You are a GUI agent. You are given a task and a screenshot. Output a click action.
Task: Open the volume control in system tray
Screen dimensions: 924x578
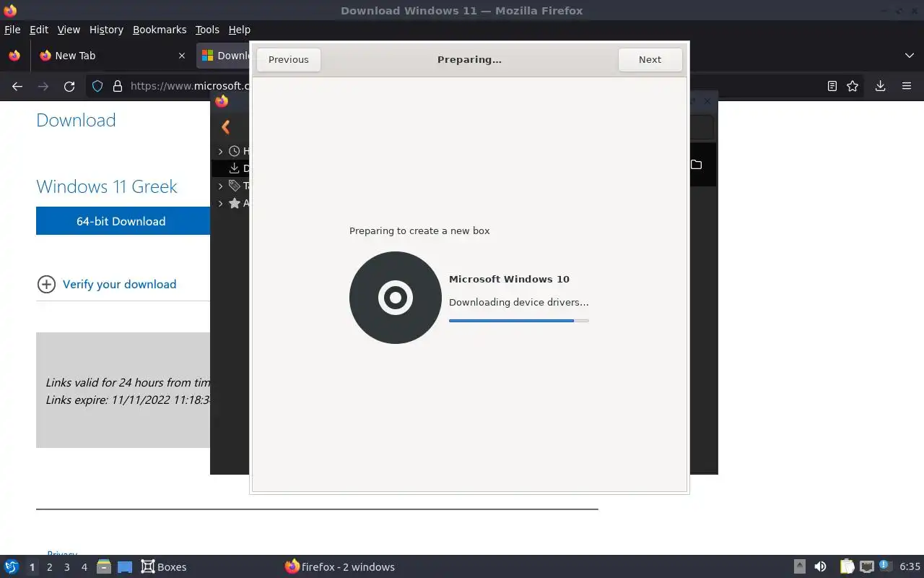(x=820, y=566)
